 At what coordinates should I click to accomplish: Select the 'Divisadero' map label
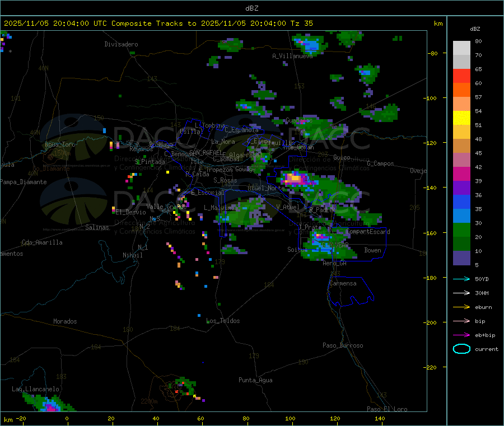click(x=121, y=44)
